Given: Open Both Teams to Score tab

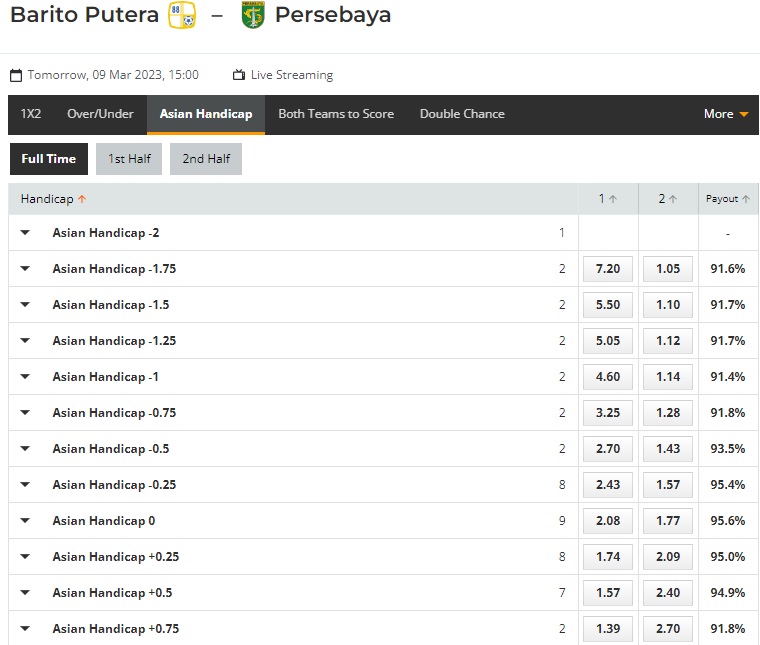Looking at the screenshot, I should click(x=336, y=114).
